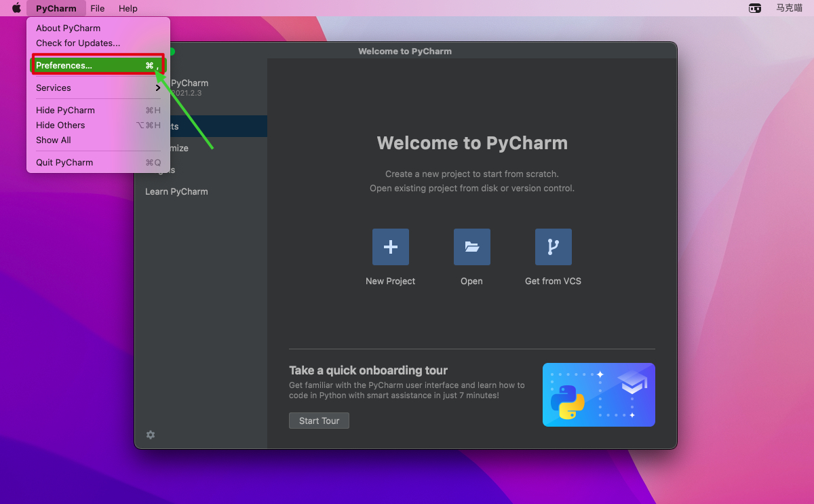This screenshot has height=504, width=814.
Task: Select About PyCharm
Action: (98, 28)
